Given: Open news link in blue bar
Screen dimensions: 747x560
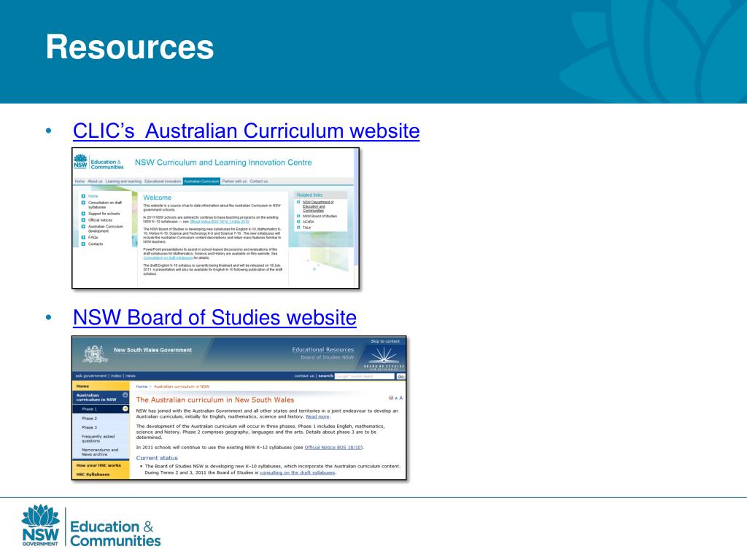Looking at the screenshot, I should 131,376.
